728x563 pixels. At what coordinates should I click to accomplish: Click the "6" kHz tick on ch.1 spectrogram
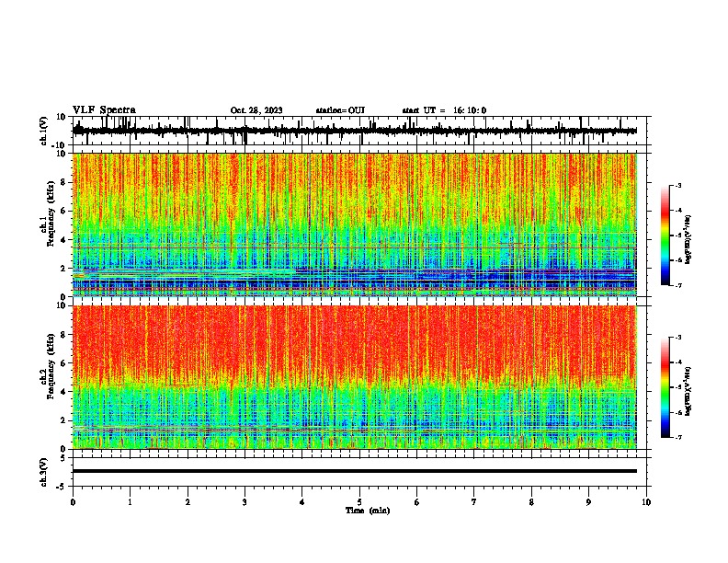64,211
